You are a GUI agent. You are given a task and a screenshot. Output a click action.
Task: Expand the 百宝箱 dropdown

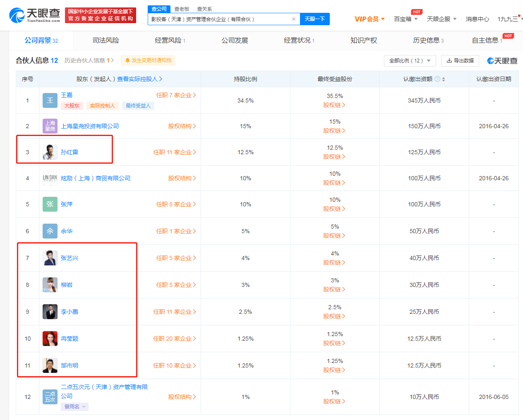[x=405, y=19]
